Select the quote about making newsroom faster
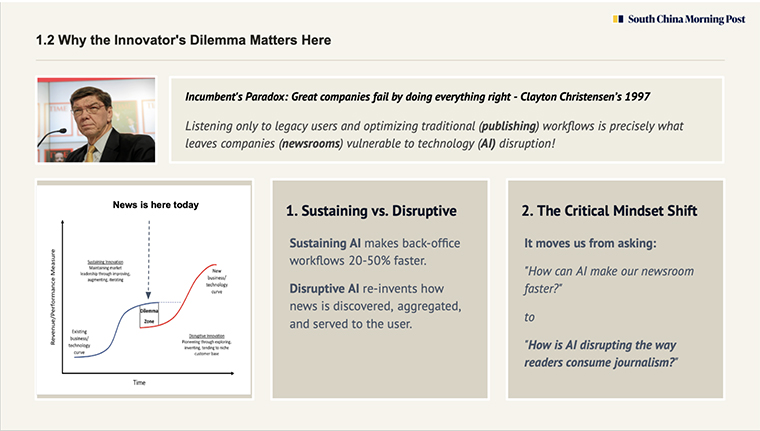This screenshot has height=431, width=760. coord(609,280)
